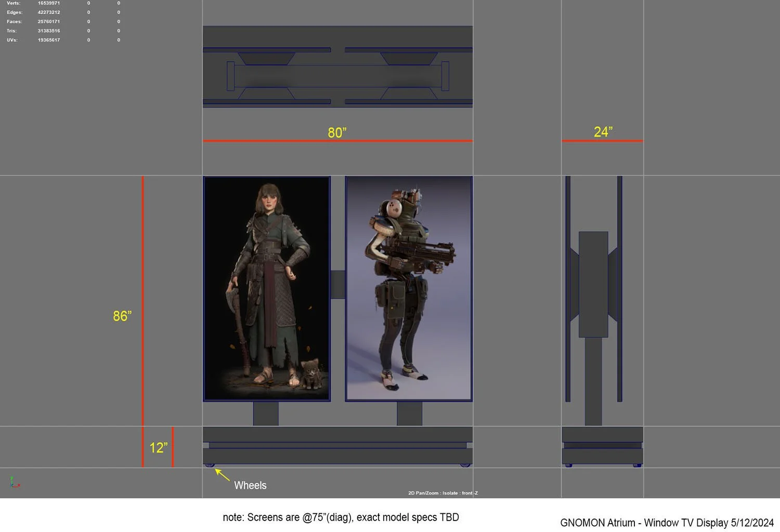Image resolution: width=780 pixels, height=532 pixels.
Task: Select the armed robot soldier screen image
Action: [409, 289]
